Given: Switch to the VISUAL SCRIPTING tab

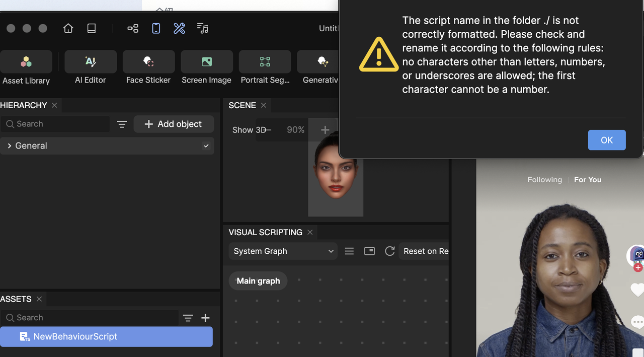Looking at the screenshot, I should pyautogui.click(x=265, y=232).
